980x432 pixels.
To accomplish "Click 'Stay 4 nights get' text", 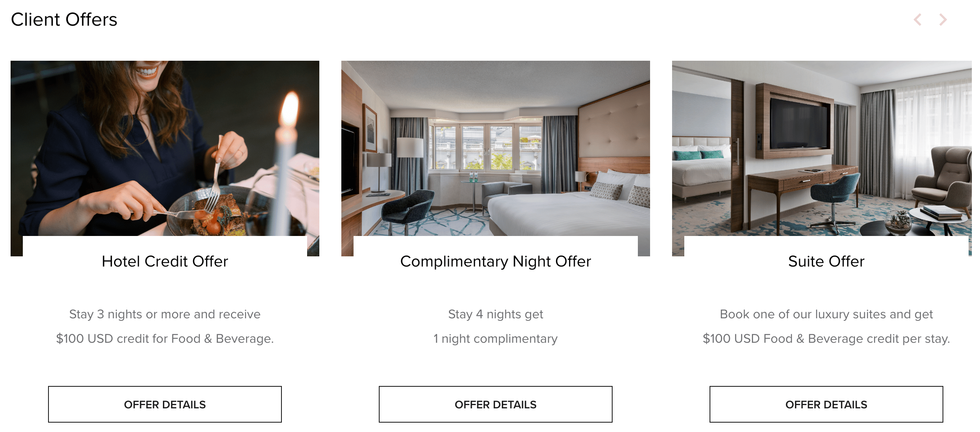I will pyautogui.click(x=496, y=315).
